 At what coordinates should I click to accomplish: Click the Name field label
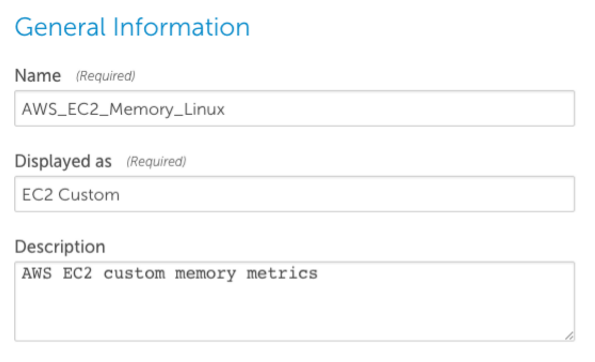[x=38, y=76]
